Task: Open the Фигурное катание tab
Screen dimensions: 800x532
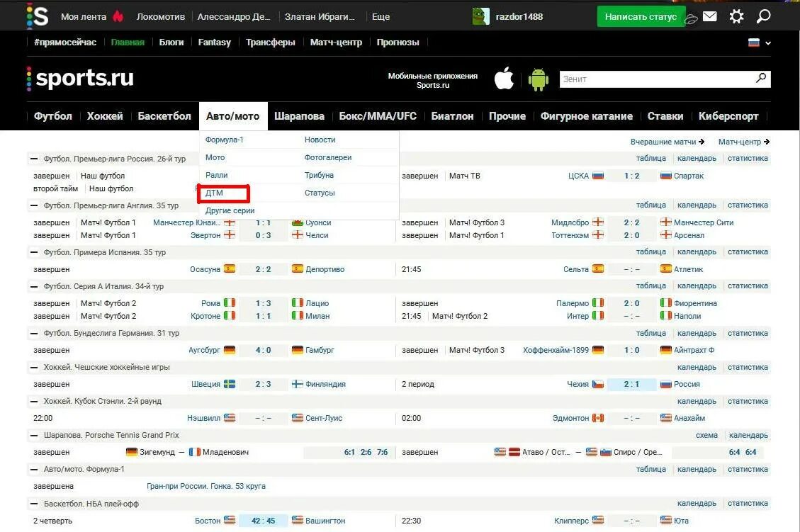Action: (x=586, y=116)
